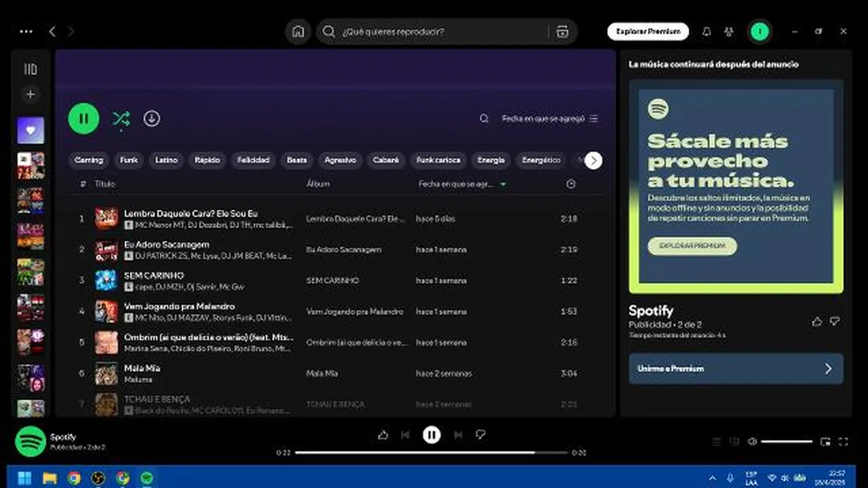Select the Funk carioca filter chip
This screenshot has width=868, height=488.
pyautogui.click(x=438, y=161)
